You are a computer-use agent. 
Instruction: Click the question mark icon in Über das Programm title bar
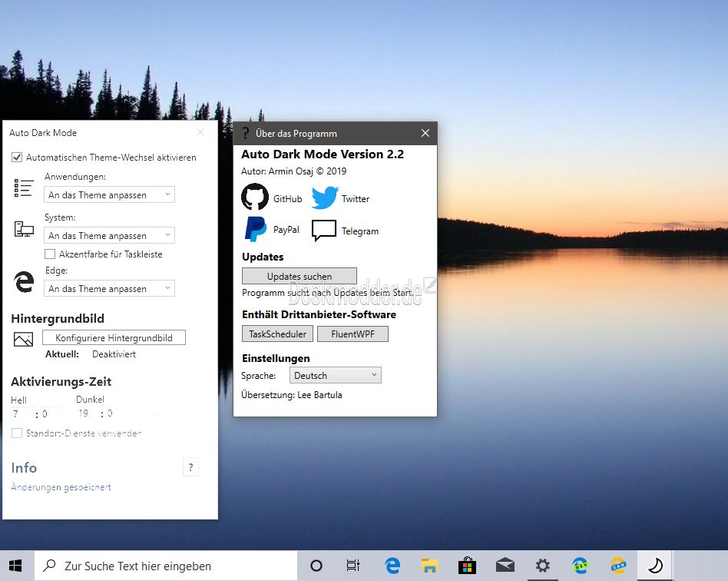point(246,134)
